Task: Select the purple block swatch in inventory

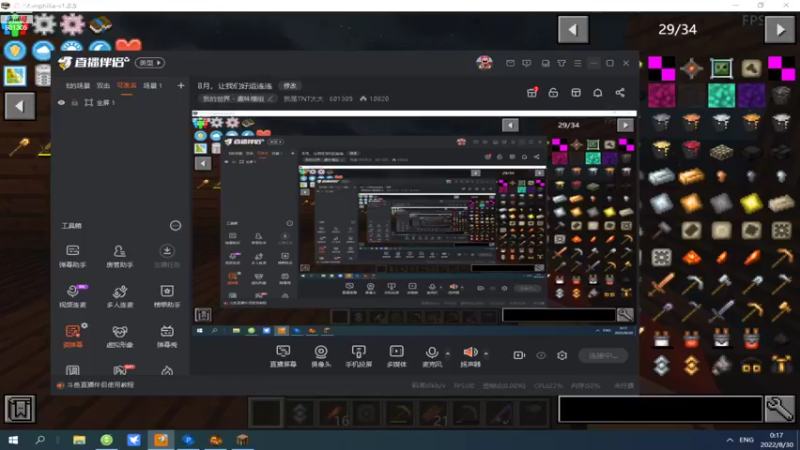Action: pyautogui.click(x=751, y=95)
